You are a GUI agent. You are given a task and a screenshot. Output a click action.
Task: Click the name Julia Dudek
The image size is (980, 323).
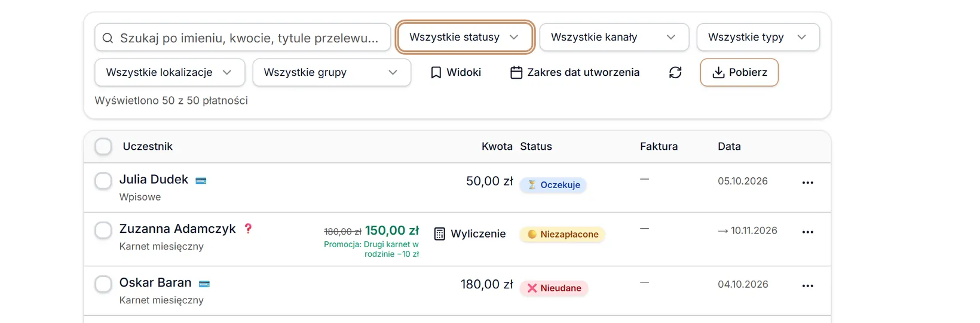(154, 179)
